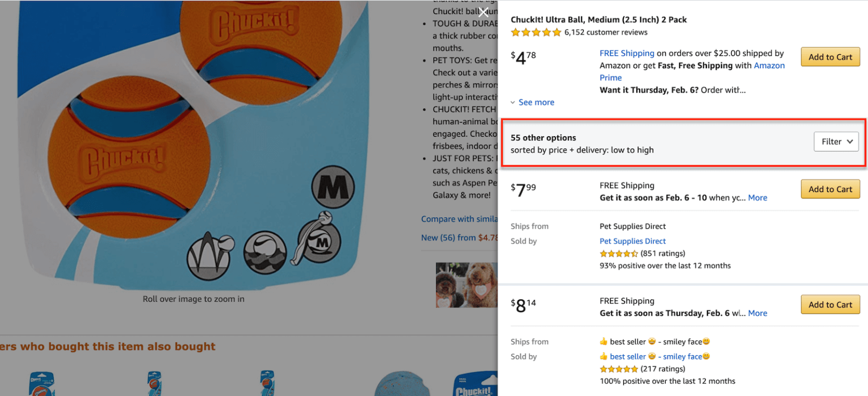Click the thumbs-up emoji in the blue seller link
The height and width of the screenshot is (396, 868).
tap(605, 356)
